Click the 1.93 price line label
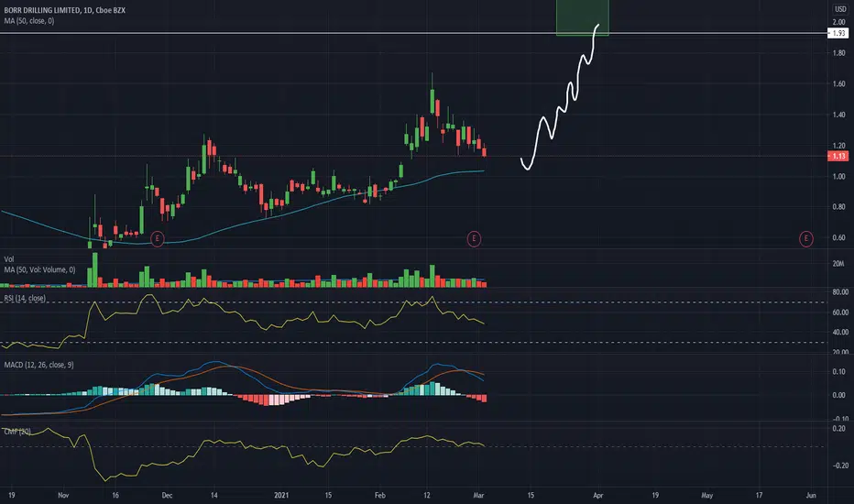Image resolution: width=854 pixels, height=504 pixels. 838,33
